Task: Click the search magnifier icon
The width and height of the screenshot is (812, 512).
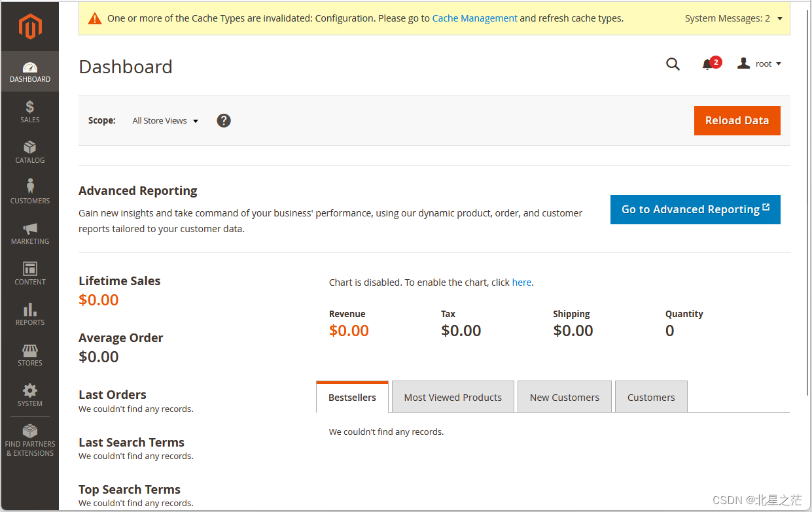Action: (673, 64)
